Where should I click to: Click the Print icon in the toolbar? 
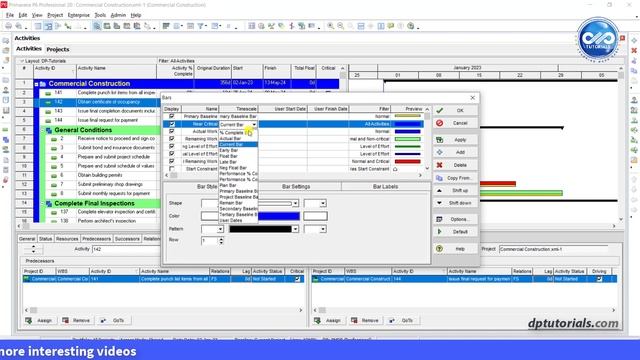click(8, 26)
